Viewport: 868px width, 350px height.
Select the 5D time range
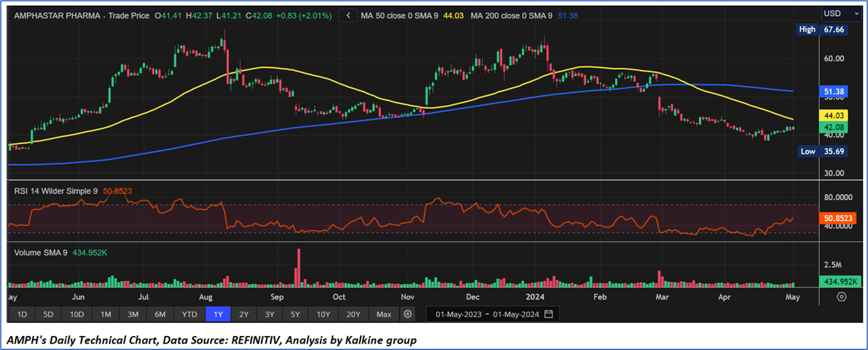48,314
